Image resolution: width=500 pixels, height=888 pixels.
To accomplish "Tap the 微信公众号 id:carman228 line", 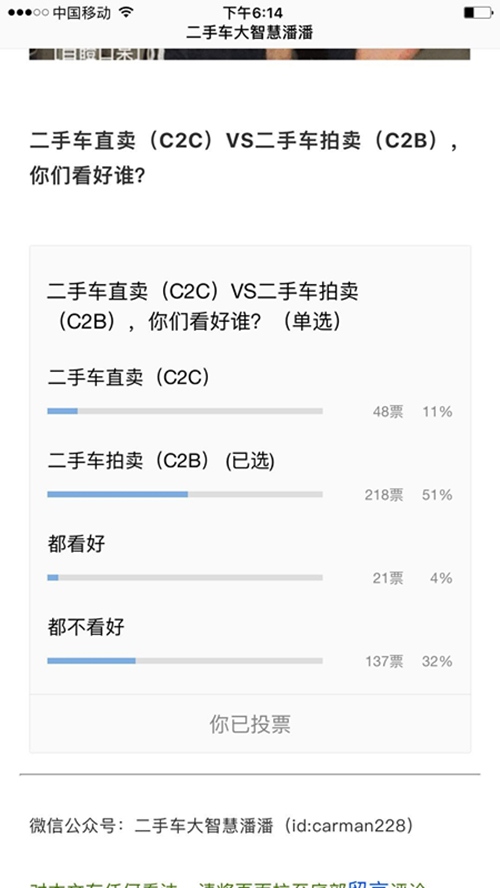I will [221, 826].
